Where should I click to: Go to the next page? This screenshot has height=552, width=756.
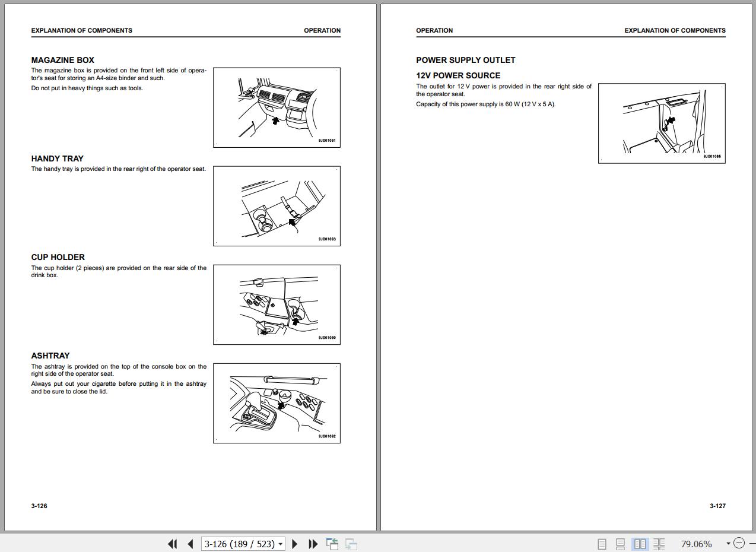295,544
